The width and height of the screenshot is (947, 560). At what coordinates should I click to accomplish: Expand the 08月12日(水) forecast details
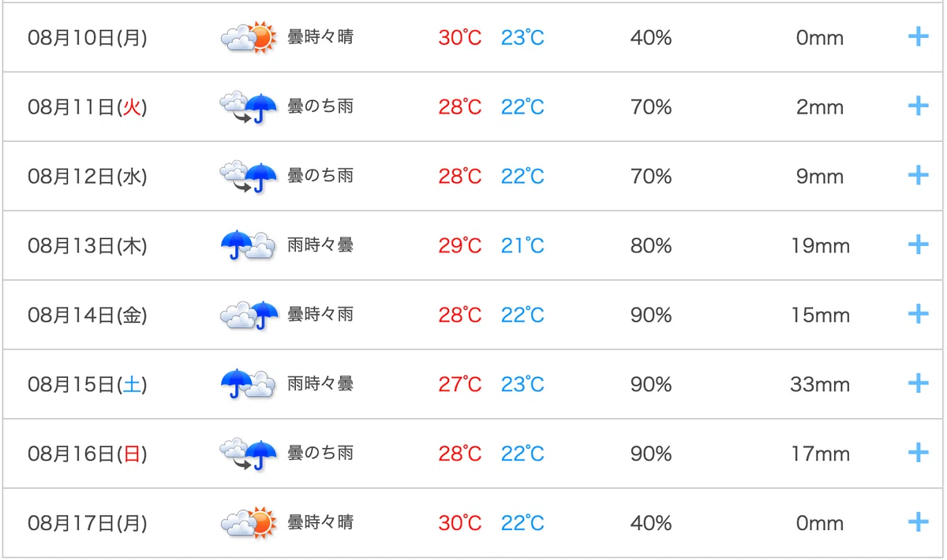pyautogui.click(x=918, y=175)
